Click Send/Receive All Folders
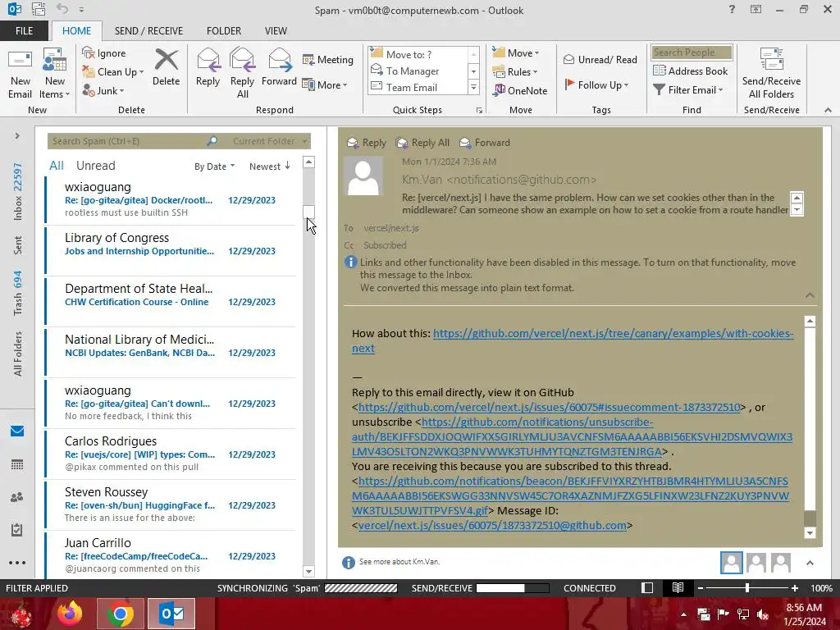 (771, 74)
